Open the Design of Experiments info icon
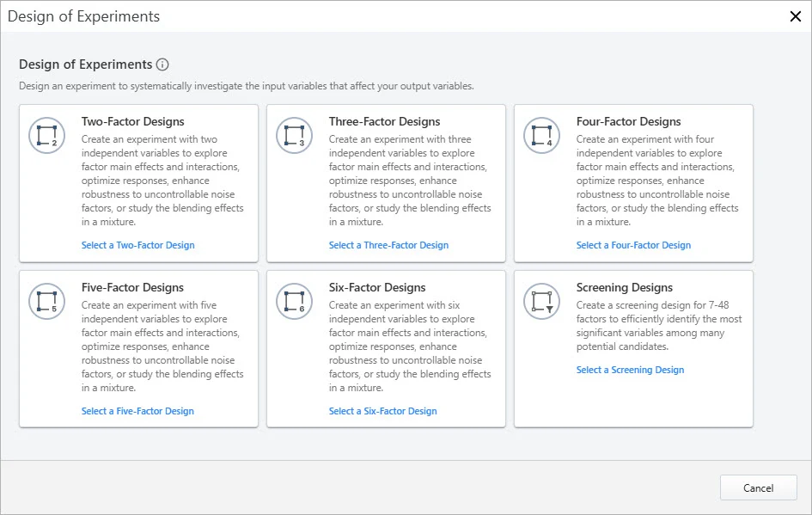 (x=162, y=64)
